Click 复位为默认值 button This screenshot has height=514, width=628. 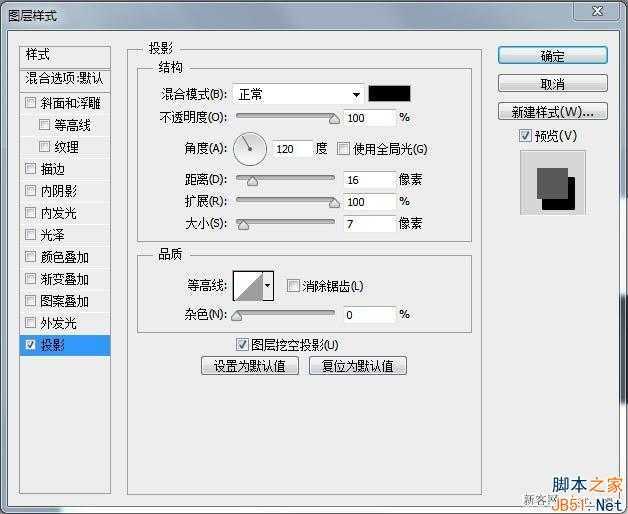pyautogui.click(x=358, y=366)
